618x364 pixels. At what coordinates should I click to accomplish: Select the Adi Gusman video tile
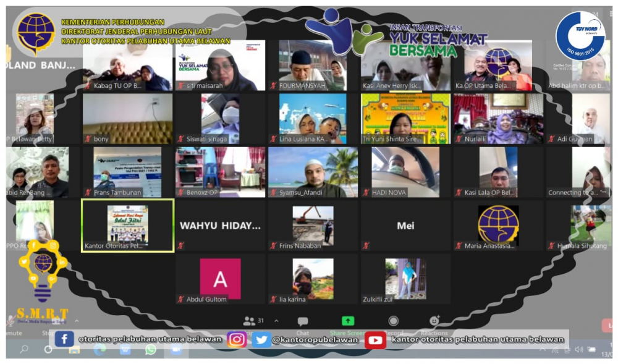[578, 119]
